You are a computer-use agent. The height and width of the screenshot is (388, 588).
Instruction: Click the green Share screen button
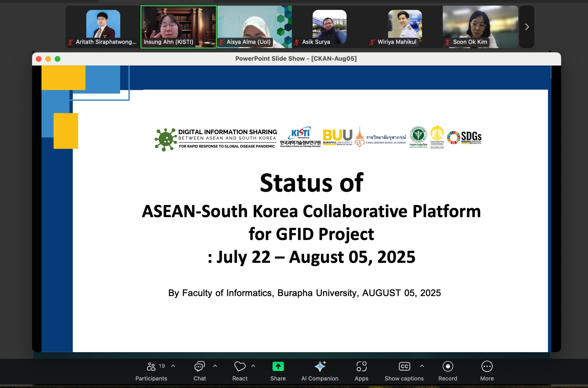pos(278,371)
